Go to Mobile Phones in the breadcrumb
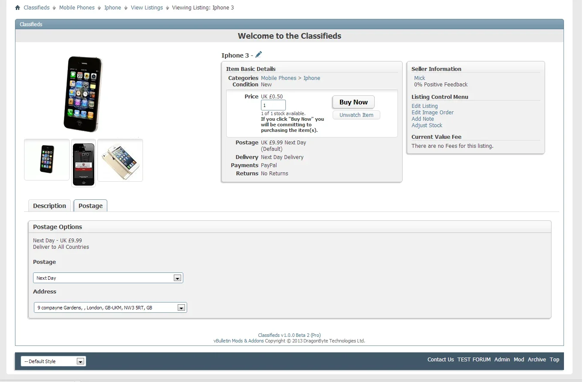588x382 pixels. 77,8
